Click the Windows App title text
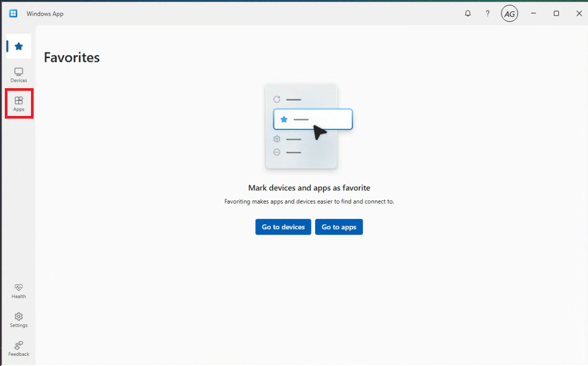 pyautogui.click(x=45, y=14)
